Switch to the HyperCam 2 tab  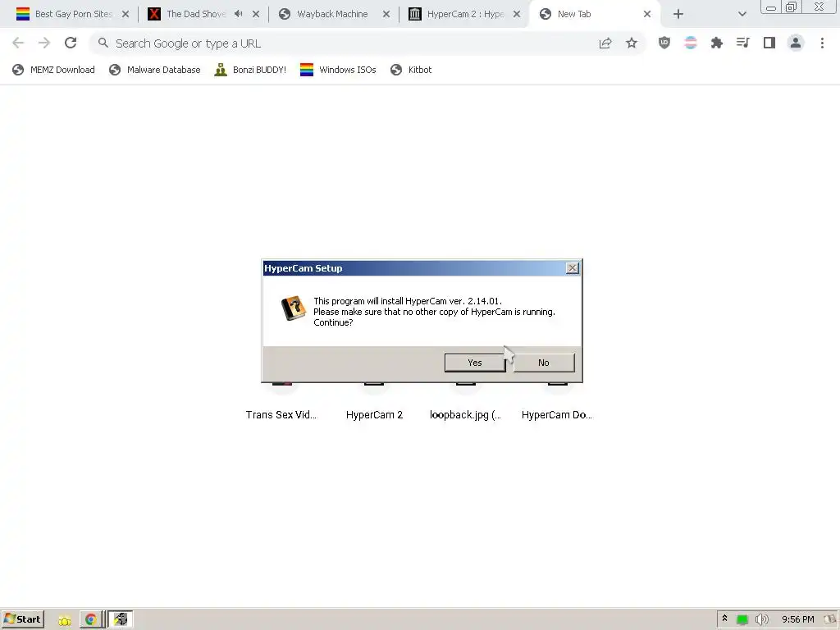click(465, 14)
